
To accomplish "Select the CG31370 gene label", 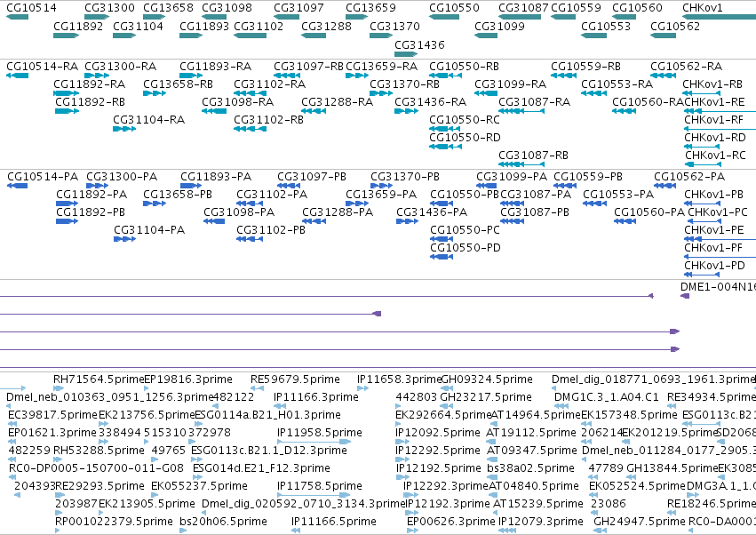I will [x=394, y=26].
